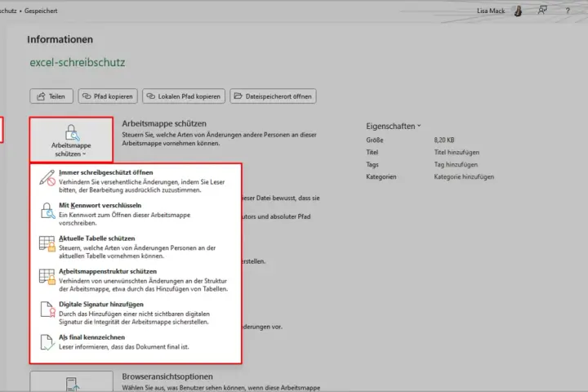Click the Tag hinzufügen field
This screenshot has width=588, height=392.
coord(456,165)
